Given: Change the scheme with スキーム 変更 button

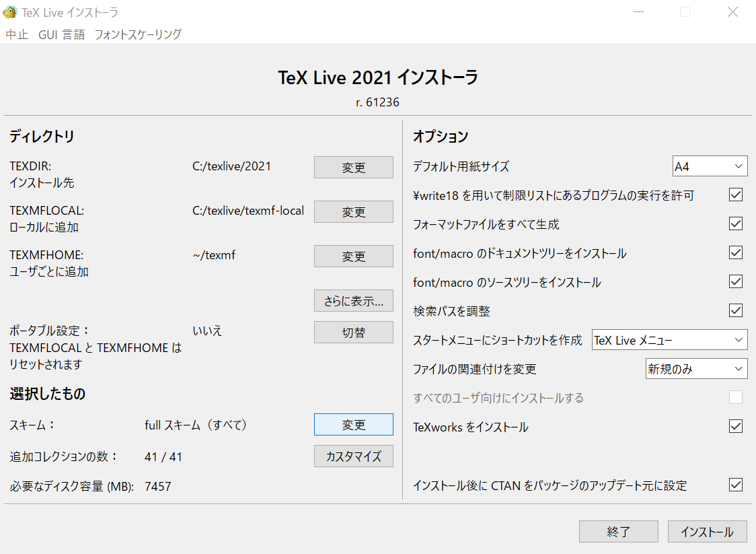Looking at the screenshot, I should point(353,425).
